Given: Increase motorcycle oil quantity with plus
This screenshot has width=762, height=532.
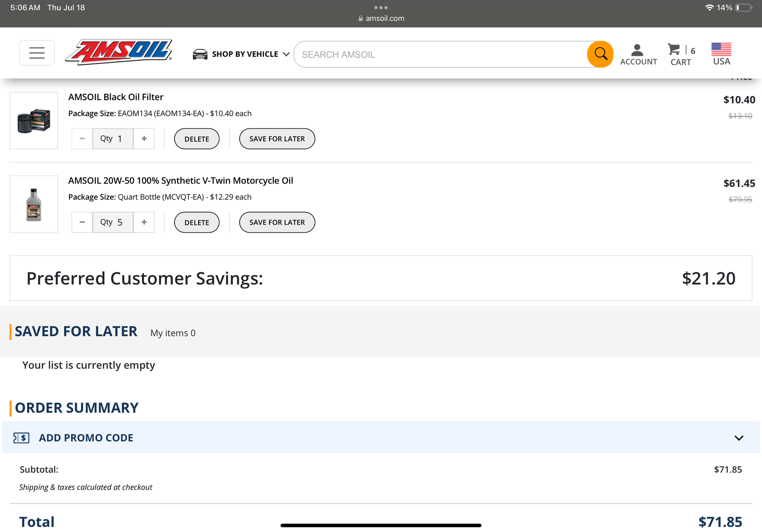Looking at the screenshot, I should click(144, 222).
